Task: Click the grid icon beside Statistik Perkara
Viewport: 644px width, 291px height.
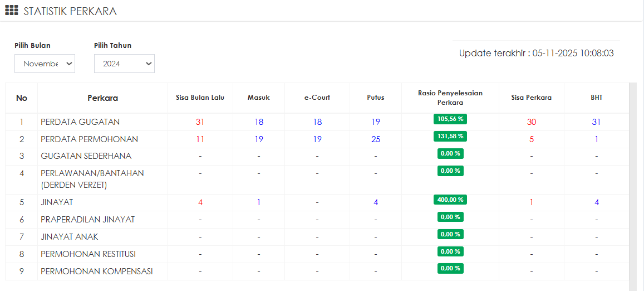Action: pyautogui.click(x=12, y=11)
